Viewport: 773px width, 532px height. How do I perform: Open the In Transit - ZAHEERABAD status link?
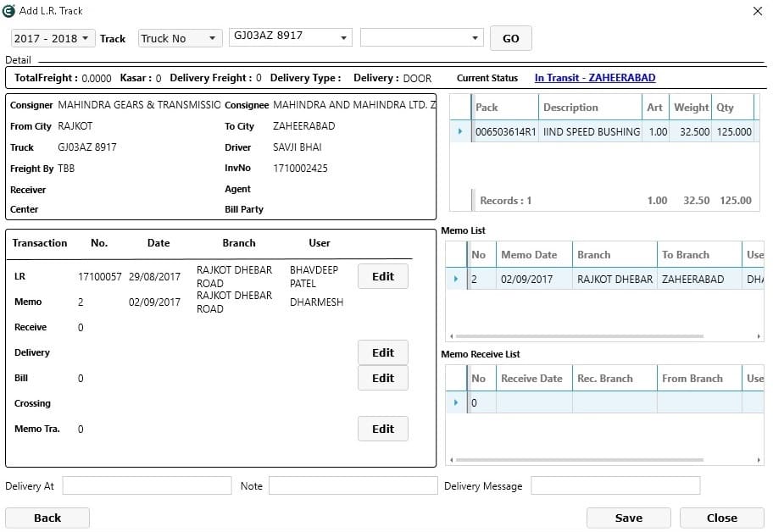click(594, 78)
